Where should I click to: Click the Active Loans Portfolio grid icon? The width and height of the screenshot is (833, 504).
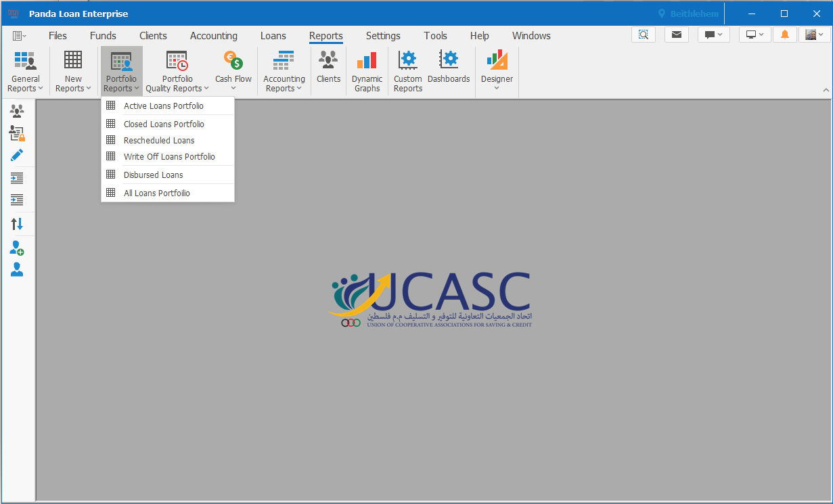(111, 106)
